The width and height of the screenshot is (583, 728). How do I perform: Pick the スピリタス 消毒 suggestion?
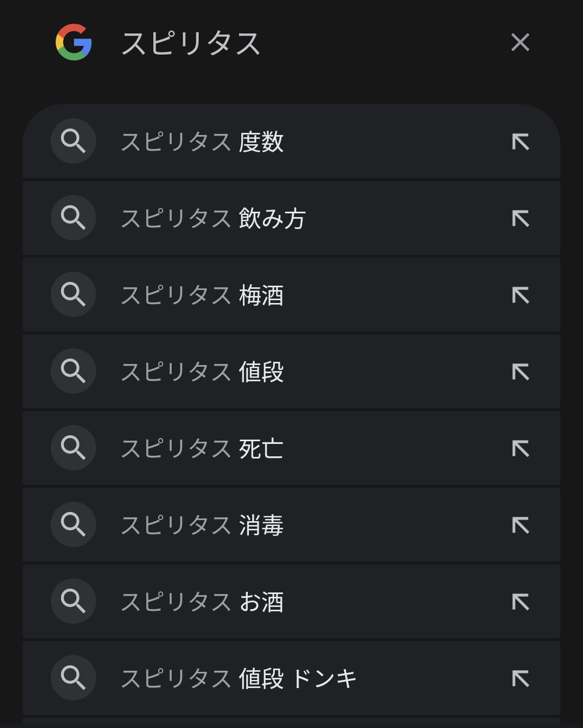[202, 525]
